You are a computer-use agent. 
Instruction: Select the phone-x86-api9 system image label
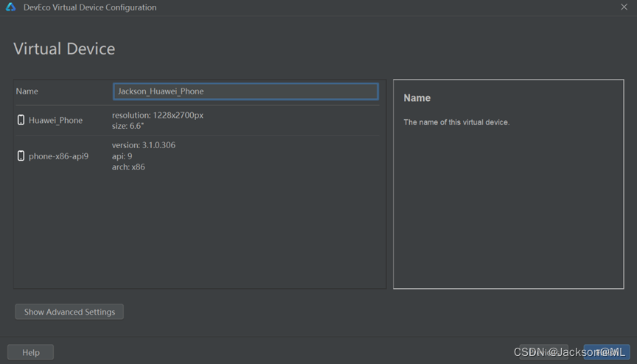coord(58,156)
